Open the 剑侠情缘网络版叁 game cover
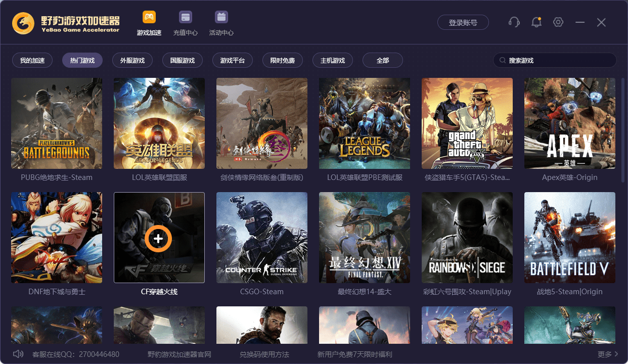The image size is (628, 364). (x=262, y=123)
